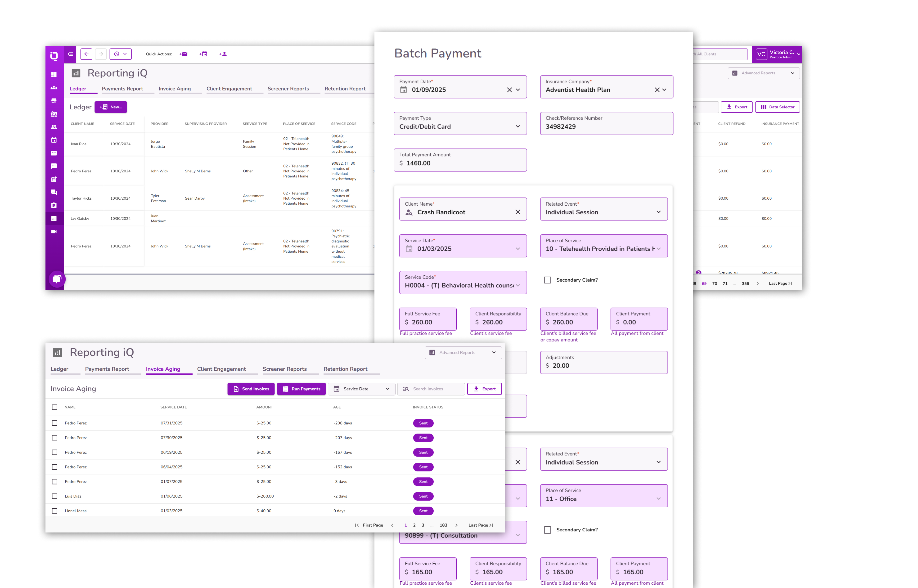Open Client Engagement tab in lower panel
The width and height of the screenshot is (918, 588).
(221, 369)
